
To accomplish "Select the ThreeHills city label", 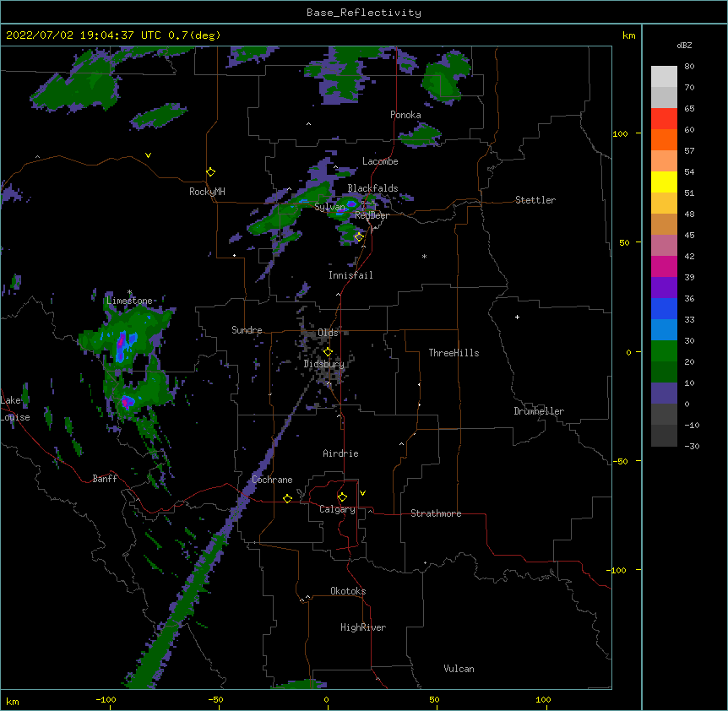I will (x=454, y=353).
